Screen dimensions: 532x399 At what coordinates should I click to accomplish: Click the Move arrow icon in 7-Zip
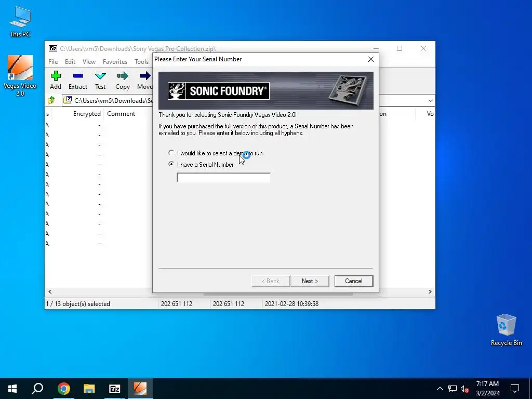145,76
